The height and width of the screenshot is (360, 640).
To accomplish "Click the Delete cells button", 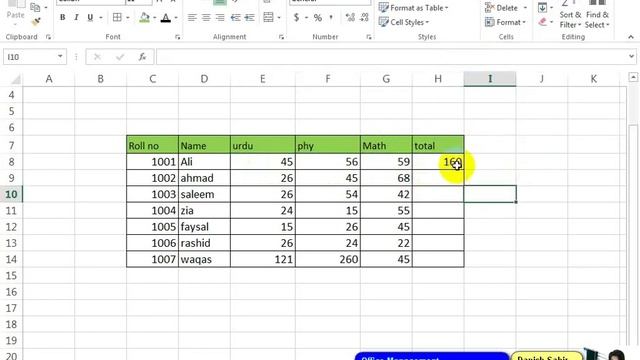I will pyautogui.click(x=501, y=8).
